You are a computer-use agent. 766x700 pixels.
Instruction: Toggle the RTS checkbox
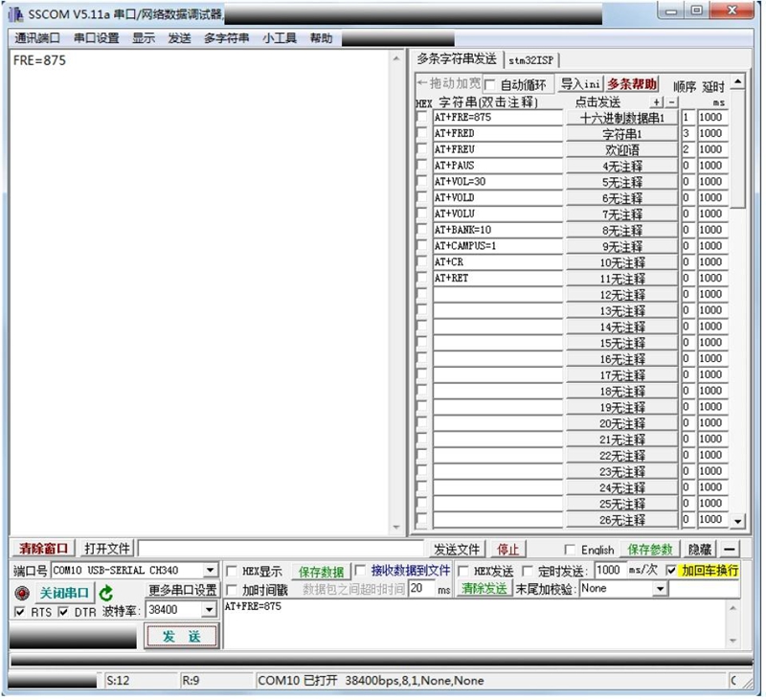pos(20,612)
